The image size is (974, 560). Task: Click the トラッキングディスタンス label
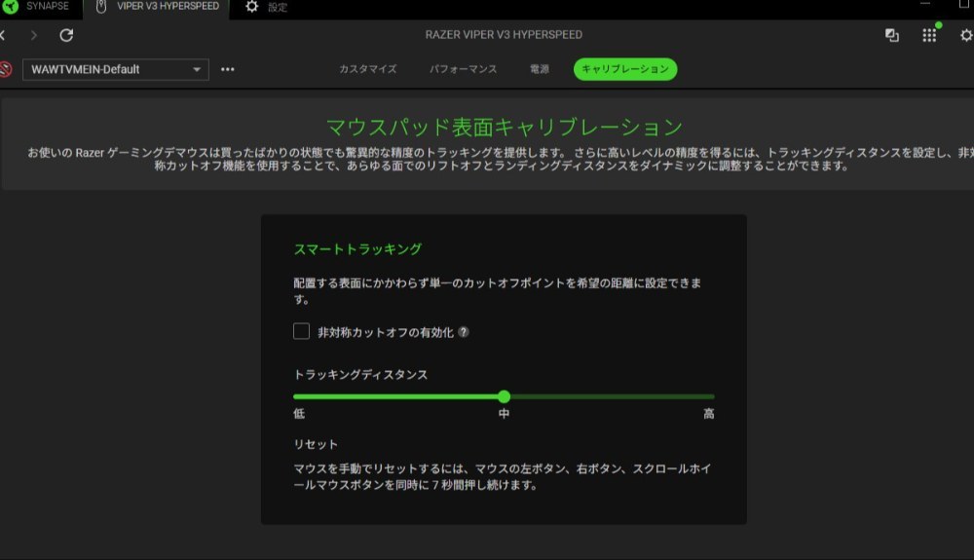361,375
